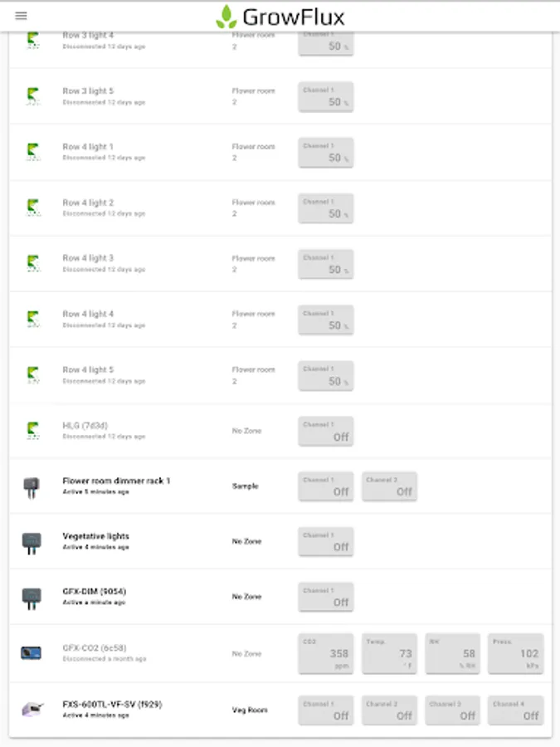Image resolution: width=560 pixels, height=747 pixels.
Task: Click the HLG (7d3d) light icon
Action: [32, 430]
